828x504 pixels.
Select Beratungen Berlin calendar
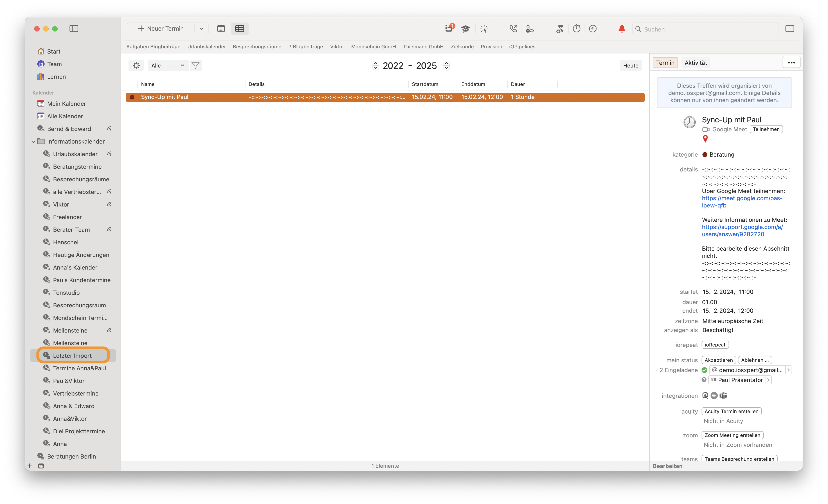pos(71,456)
